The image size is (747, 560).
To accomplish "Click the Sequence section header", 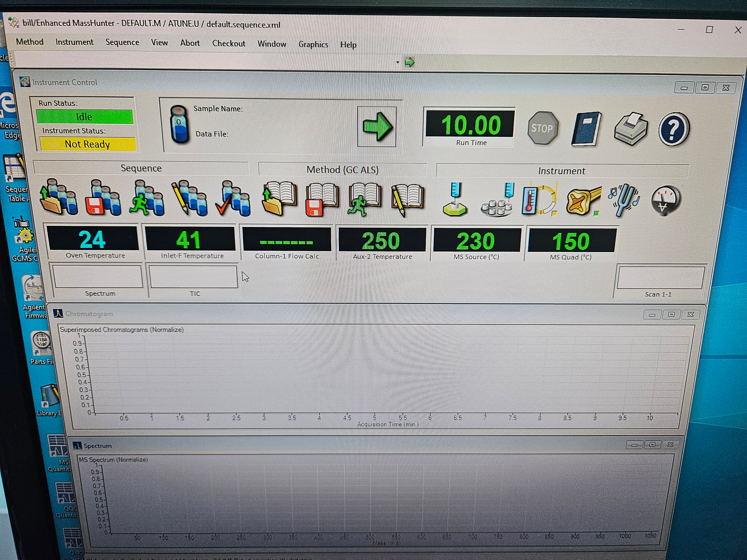I will coord(141,168).
